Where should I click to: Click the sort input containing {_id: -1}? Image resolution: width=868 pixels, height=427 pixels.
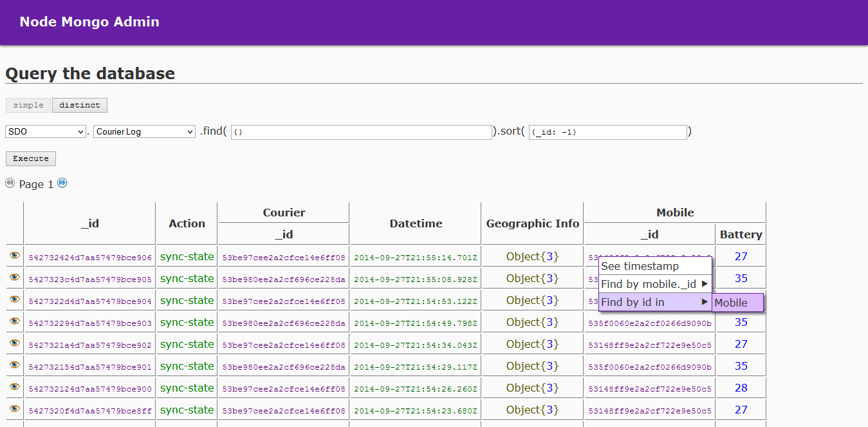(x=607, y=132)
